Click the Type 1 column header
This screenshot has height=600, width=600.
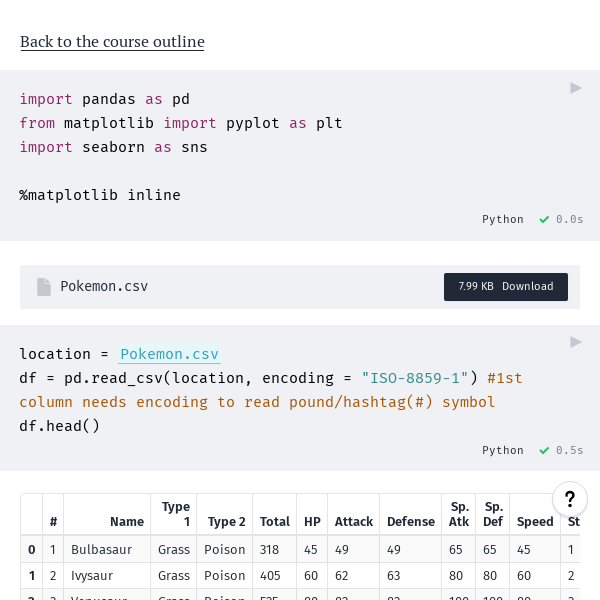pyautogui.click(x=175, y=514)
